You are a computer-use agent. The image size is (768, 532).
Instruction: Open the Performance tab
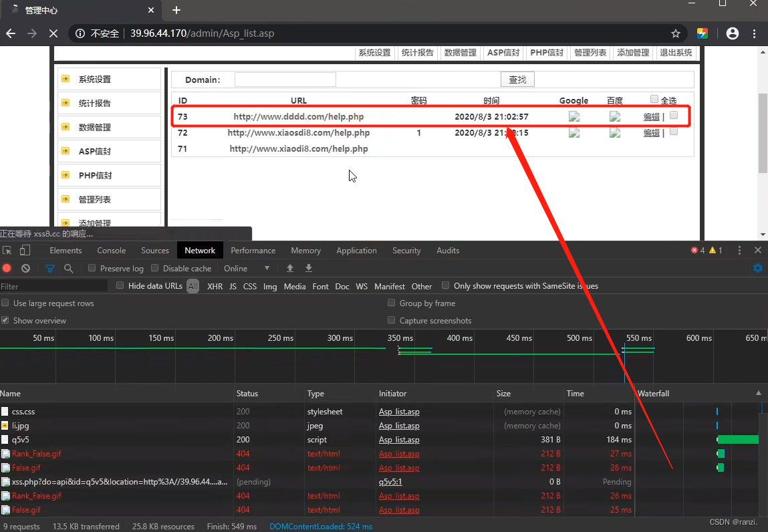click(x=253, y=251)
